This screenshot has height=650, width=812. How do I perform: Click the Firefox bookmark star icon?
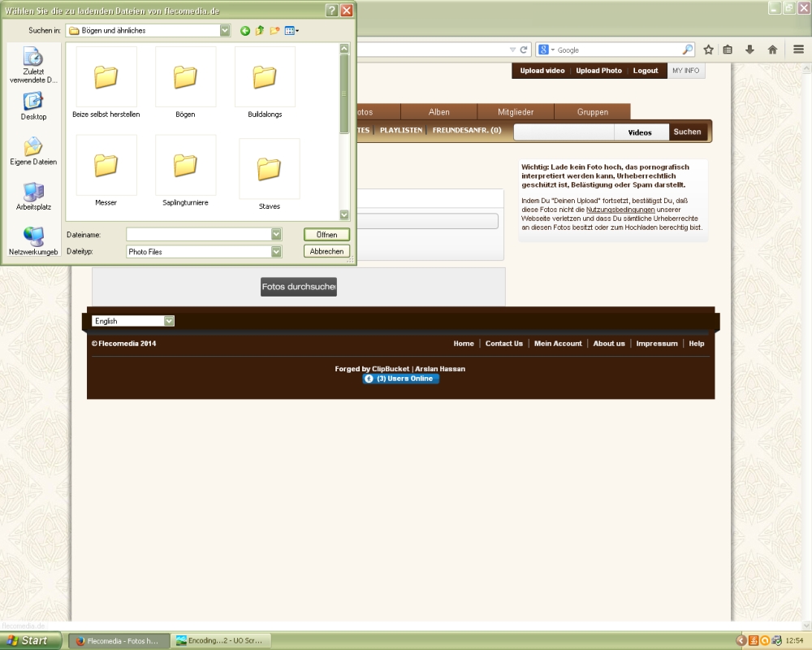[708, 50]
